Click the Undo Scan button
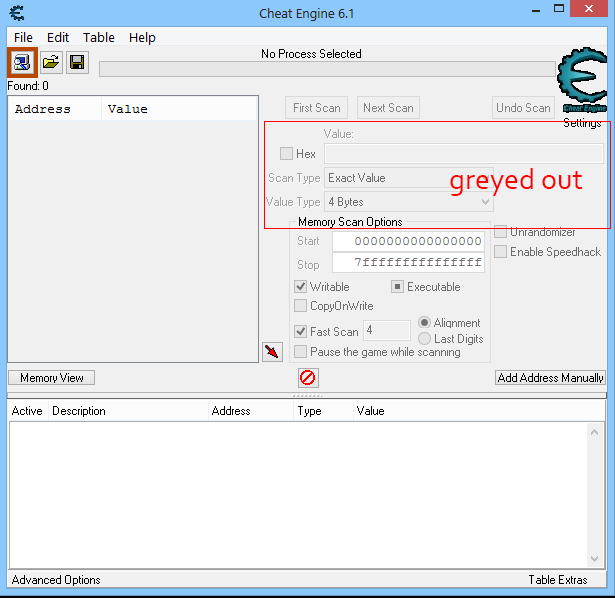Screen dimensions: 615x598 (523, 107)
